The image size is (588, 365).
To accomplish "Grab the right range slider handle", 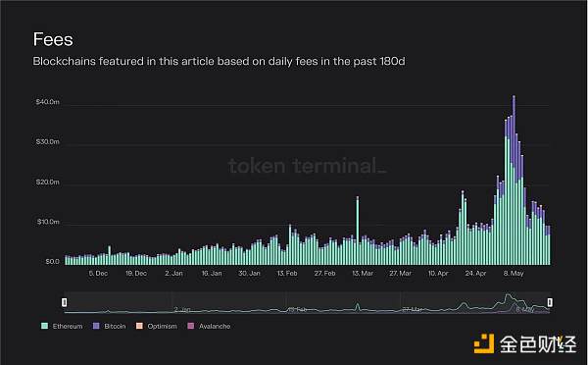I will click(x=550, y=302).
